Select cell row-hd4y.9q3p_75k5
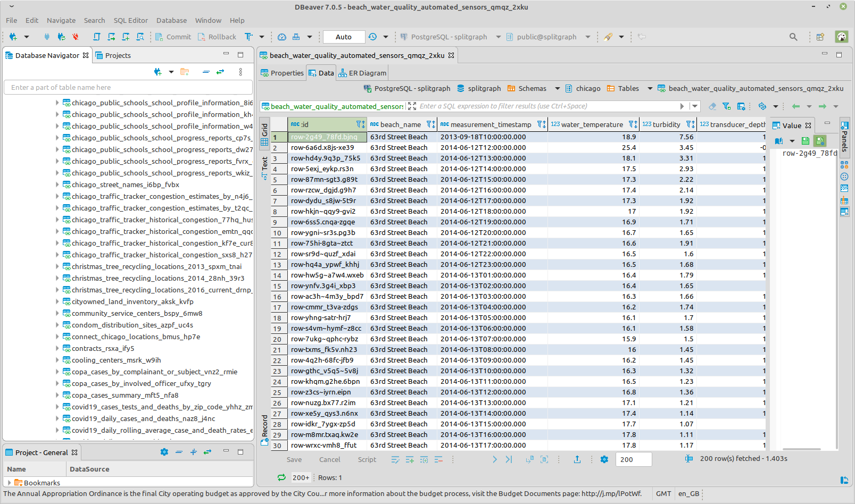 327,158
